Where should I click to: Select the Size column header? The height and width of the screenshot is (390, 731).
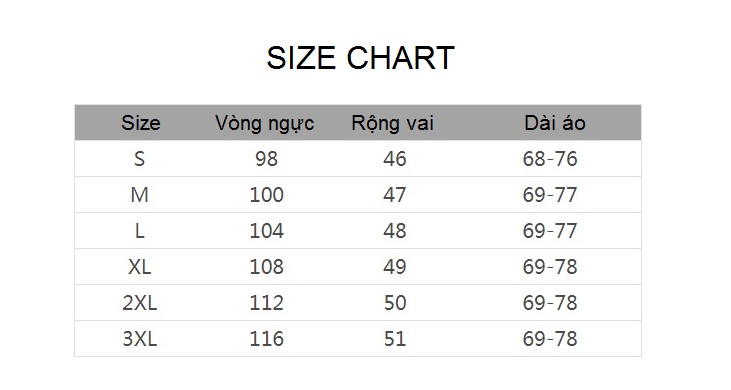point(141,123)
